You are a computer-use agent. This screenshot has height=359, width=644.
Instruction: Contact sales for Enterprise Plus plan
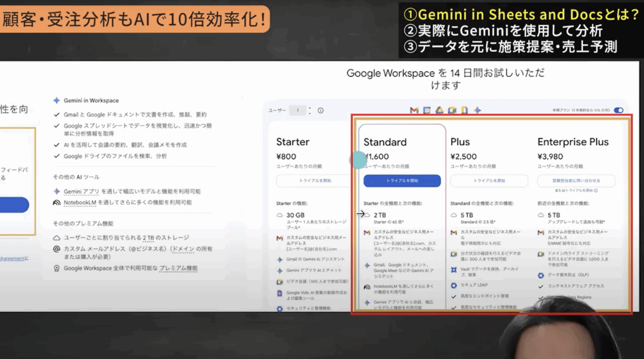click(576, 181)
